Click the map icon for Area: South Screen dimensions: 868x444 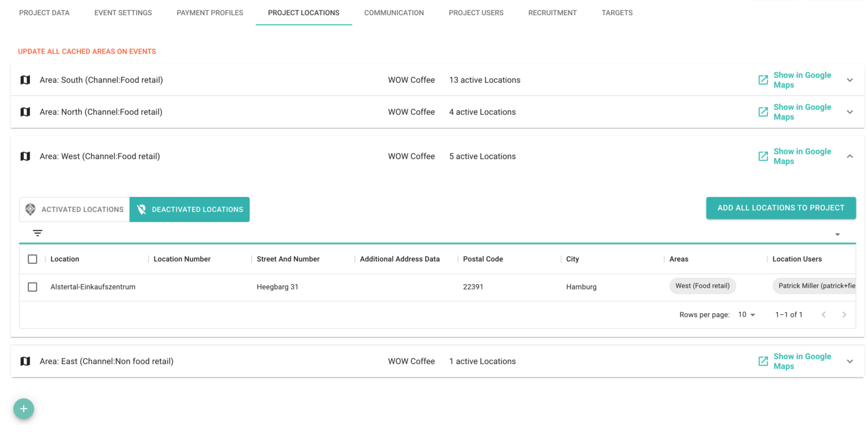25,80
